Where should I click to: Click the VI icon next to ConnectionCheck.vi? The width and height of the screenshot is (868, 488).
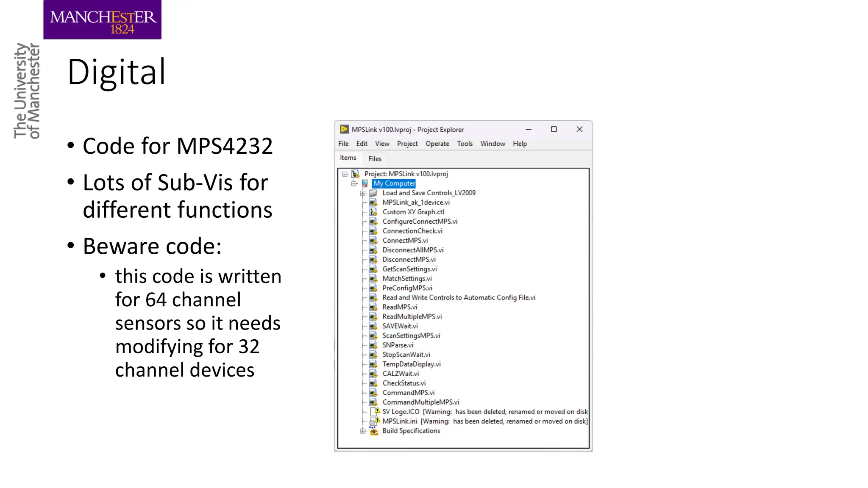tap(373, 231)
